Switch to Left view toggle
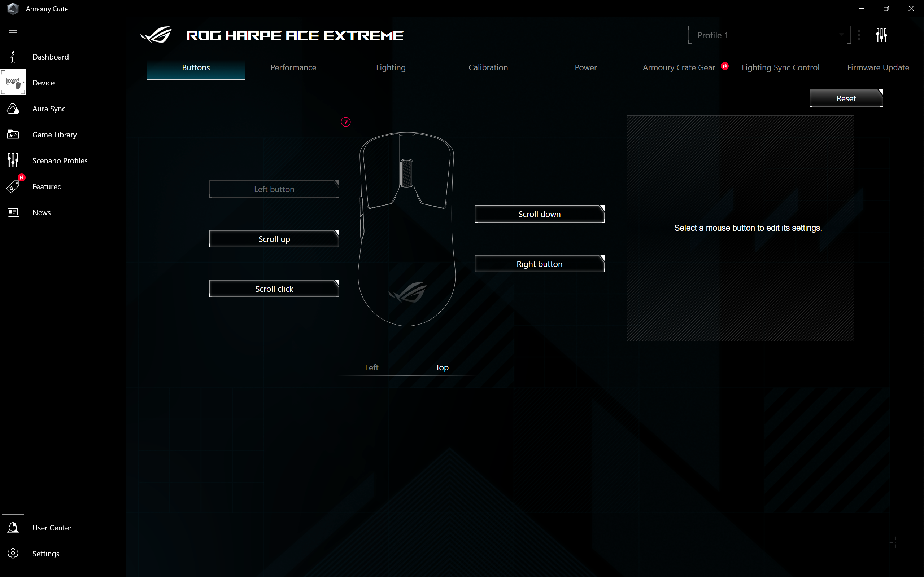924x577 pixels. click(371, 367)
